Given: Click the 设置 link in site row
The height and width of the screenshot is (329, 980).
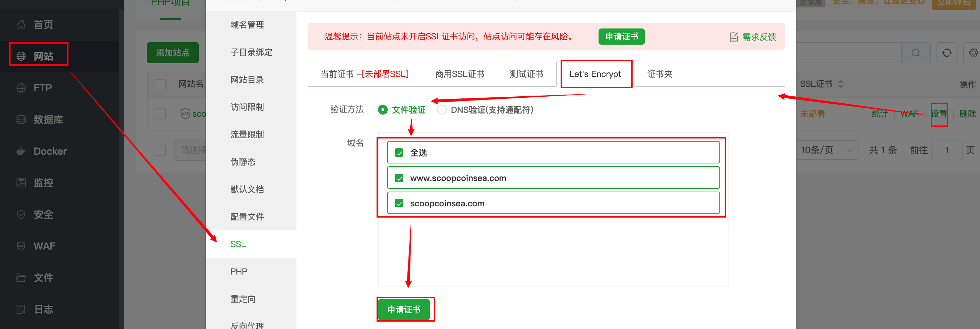Looking at the screenshot, I should point(939,114).
